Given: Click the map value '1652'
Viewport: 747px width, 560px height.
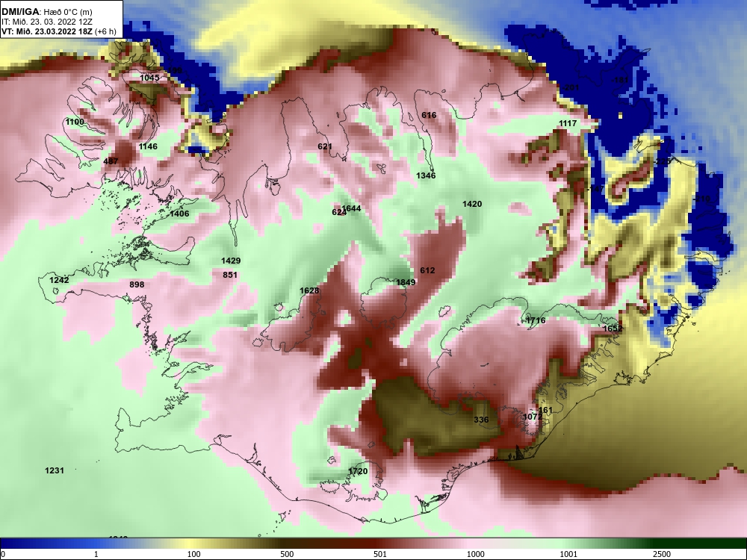Looking at the screenshot, I should click(613, 329).
